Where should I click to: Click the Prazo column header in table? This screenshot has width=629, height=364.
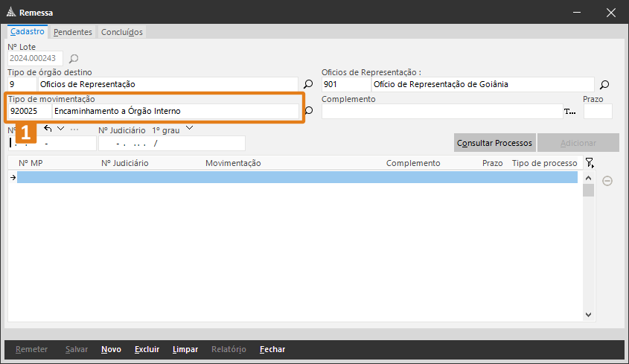(492, 163)
